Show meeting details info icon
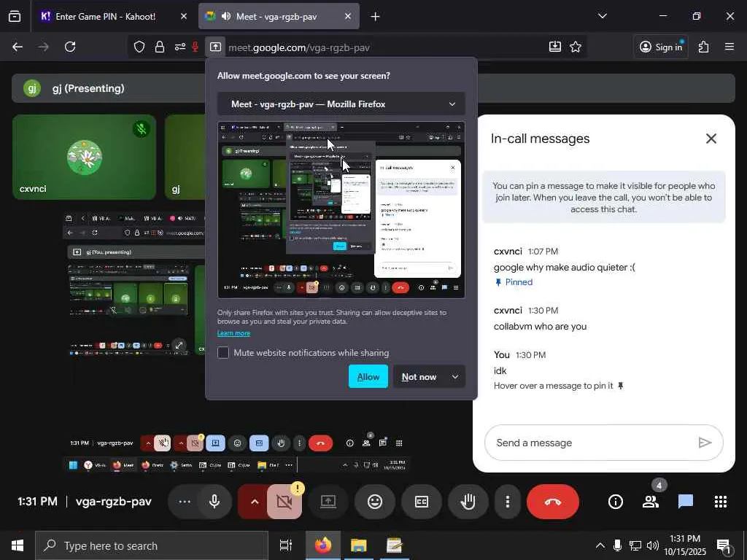Image resolution: width=747 pixels, height=560 pixels. (x=616, y=502)
